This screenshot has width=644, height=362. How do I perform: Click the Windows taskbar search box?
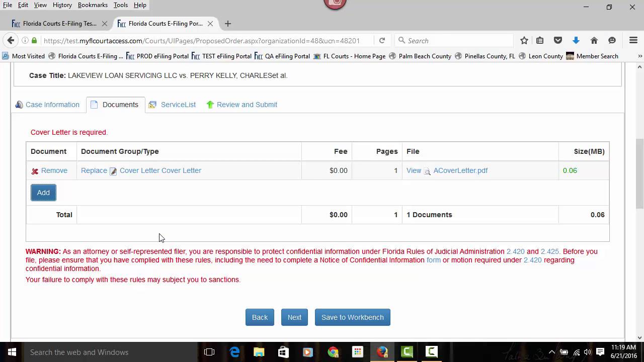pyautogui.click(x=110, y=352)
